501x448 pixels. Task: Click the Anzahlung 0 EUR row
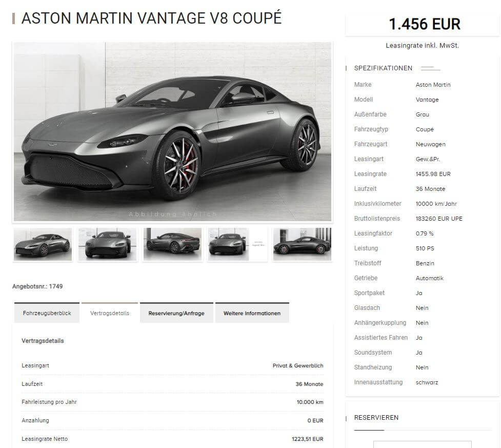[x=172, y=420]
